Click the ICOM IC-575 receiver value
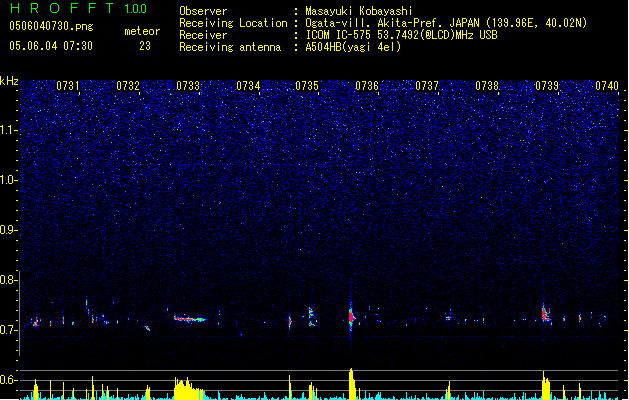The width and height of the screenshot is (629, 400). (x=402, y=35)
